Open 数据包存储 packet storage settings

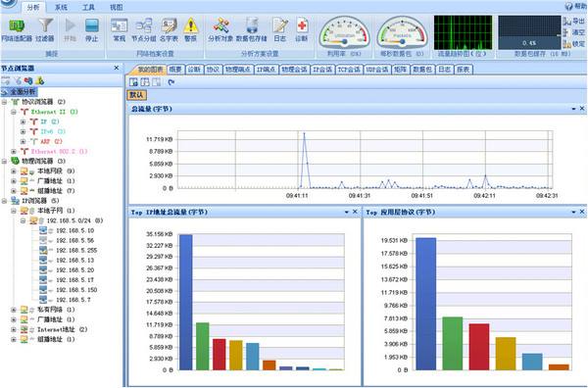coord(251,30)
